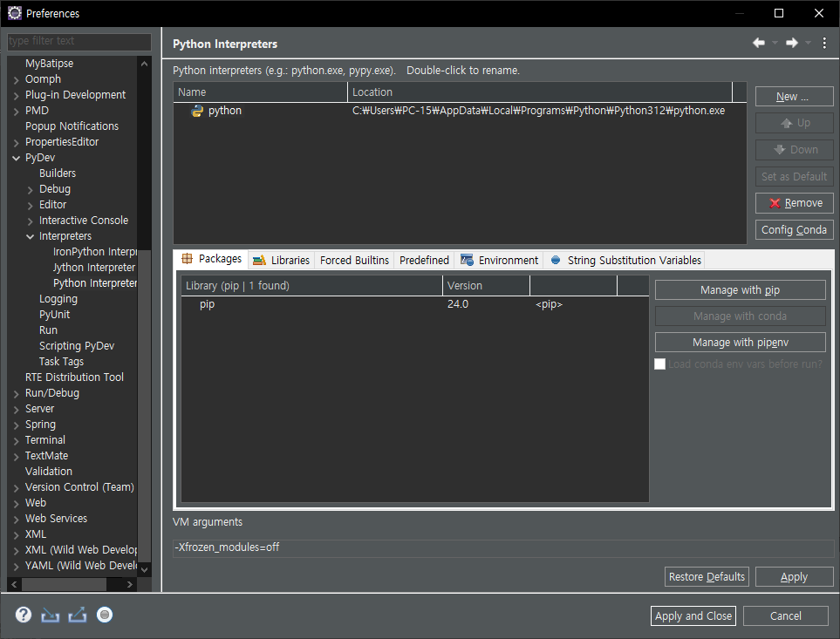The height and width of the screenshot is (639, 840).
Task: Select Jython Interpreter entry
Action: click(94, 268)
